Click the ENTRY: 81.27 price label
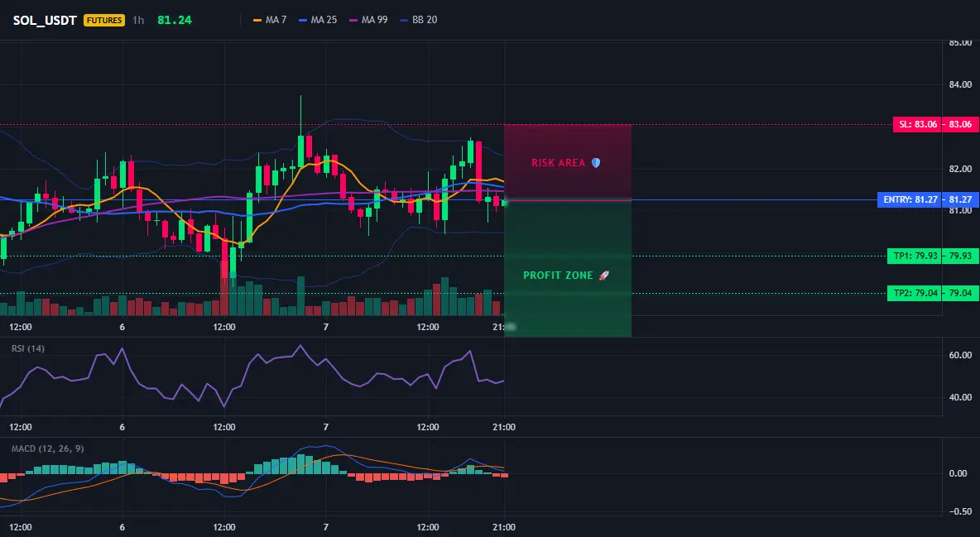 910,200
